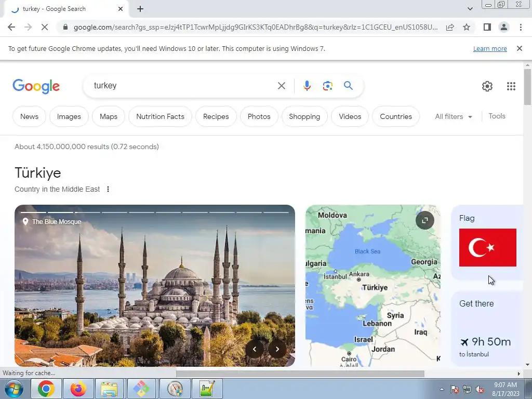Click the About 4,150,000,000 results text

coord(87,147)
